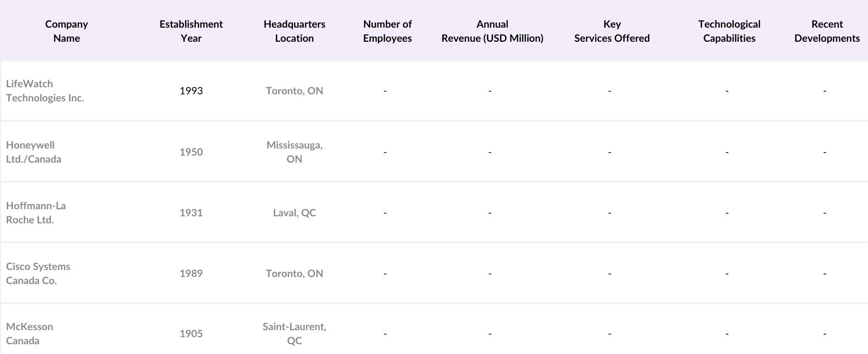The image size is (868, 354).
Task: Click the Headquarters Location column header
Action: 294,31
